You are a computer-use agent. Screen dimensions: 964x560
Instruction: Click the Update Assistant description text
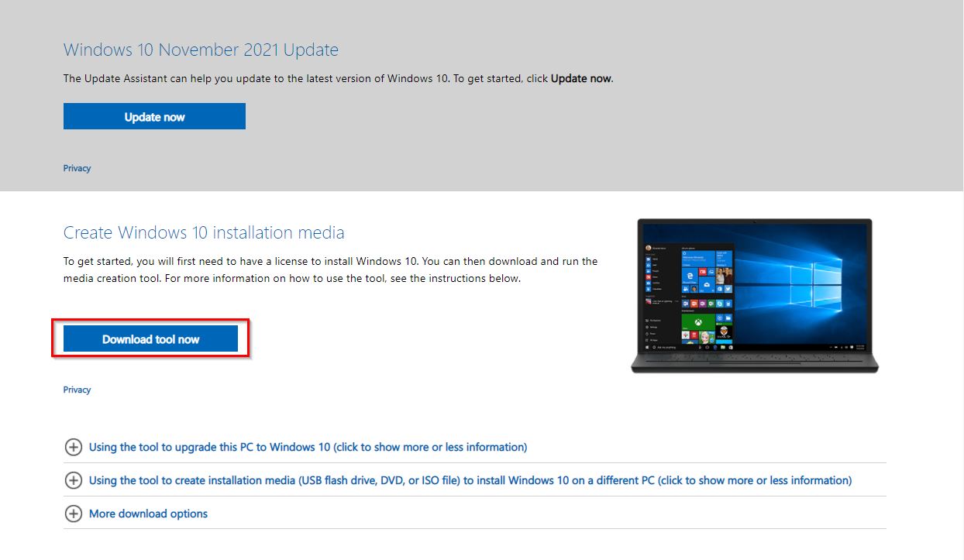[338, 78]
